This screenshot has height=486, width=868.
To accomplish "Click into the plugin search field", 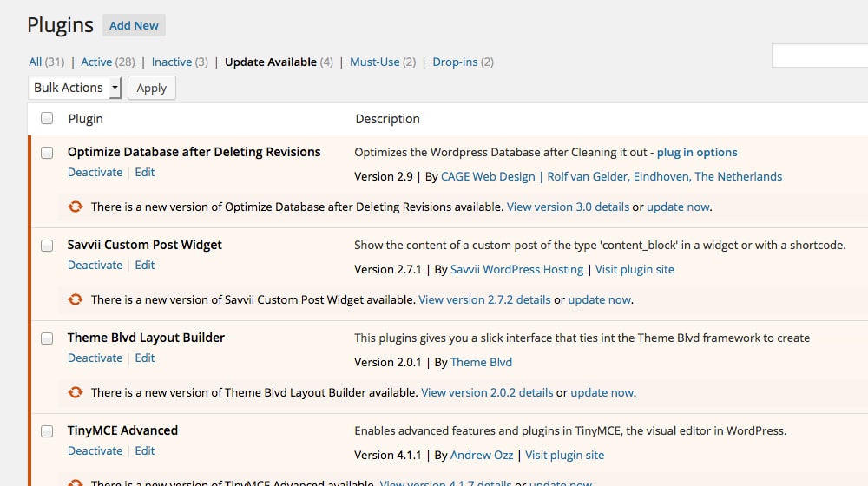I will [820, 56].
